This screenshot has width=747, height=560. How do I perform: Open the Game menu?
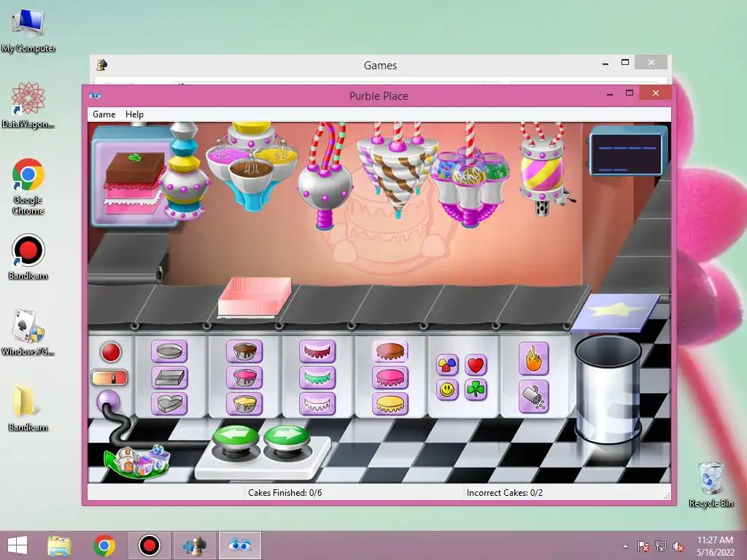(x=104, y=114)
